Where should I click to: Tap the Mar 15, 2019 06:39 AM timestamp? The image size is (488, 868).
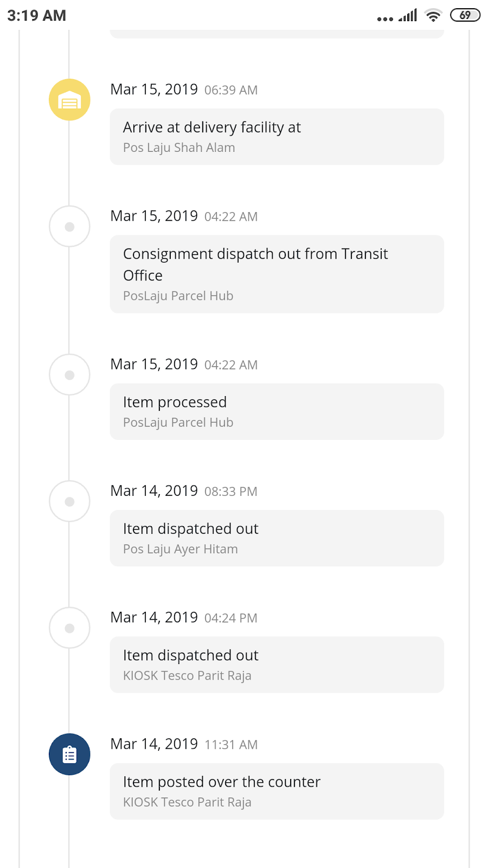[x=184, y=90]
